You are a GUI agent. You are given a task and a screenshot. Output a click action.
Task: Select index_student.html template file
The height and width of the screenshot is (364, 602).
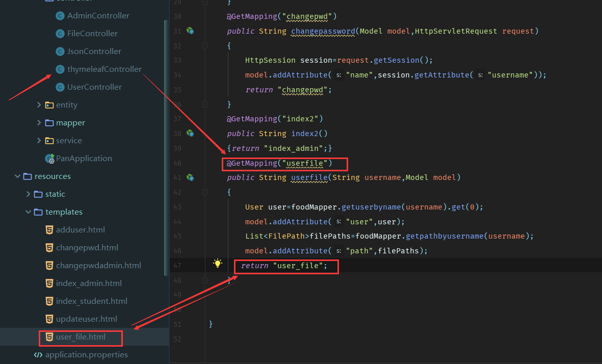[x=92, y=301]
